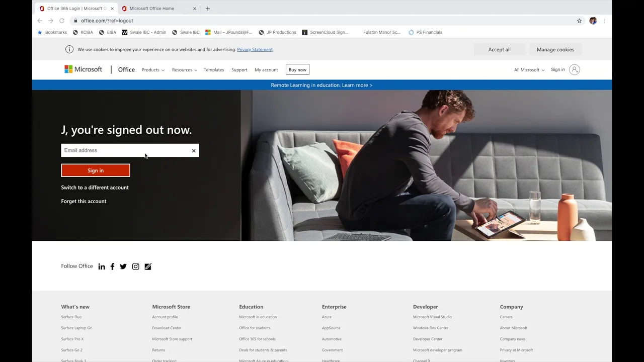Click the browser back arrow

(40, 21)
